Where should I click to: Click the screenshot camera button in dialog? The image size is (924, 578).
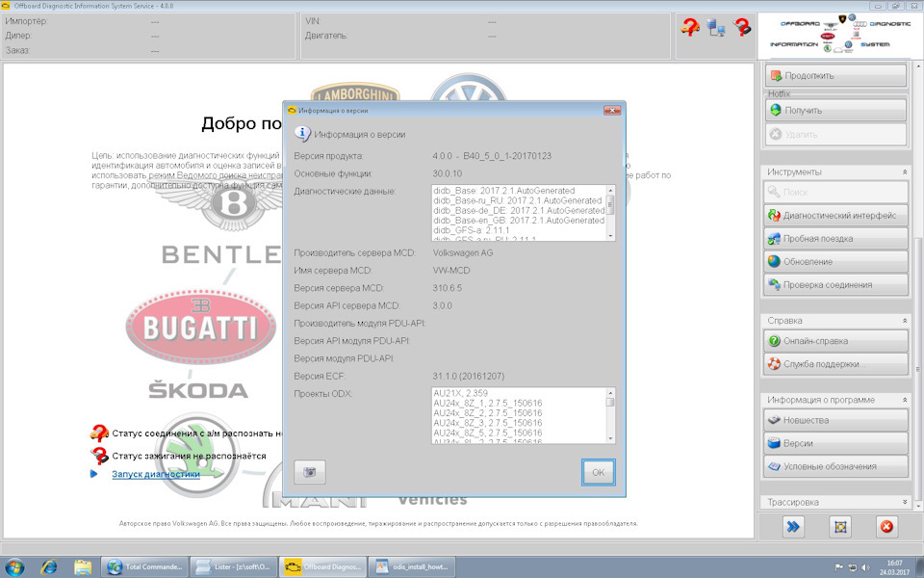(309, 472)
